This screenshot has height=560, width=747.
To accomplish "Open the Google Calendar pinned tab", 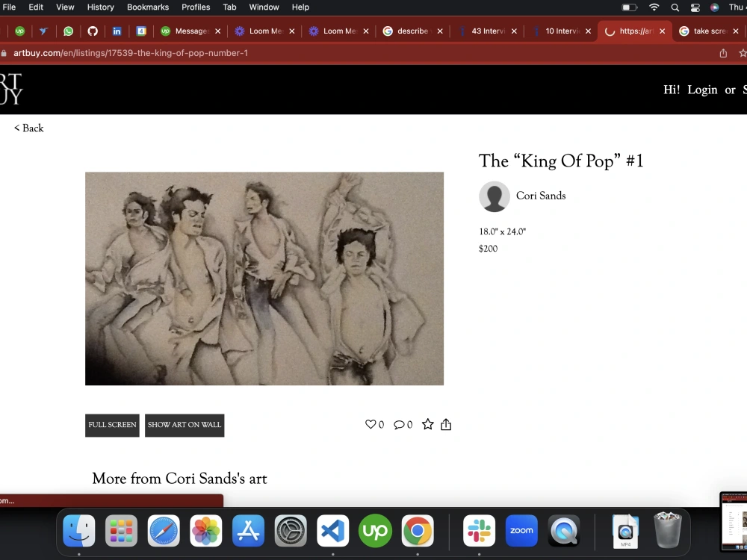I will coord(141,31).
